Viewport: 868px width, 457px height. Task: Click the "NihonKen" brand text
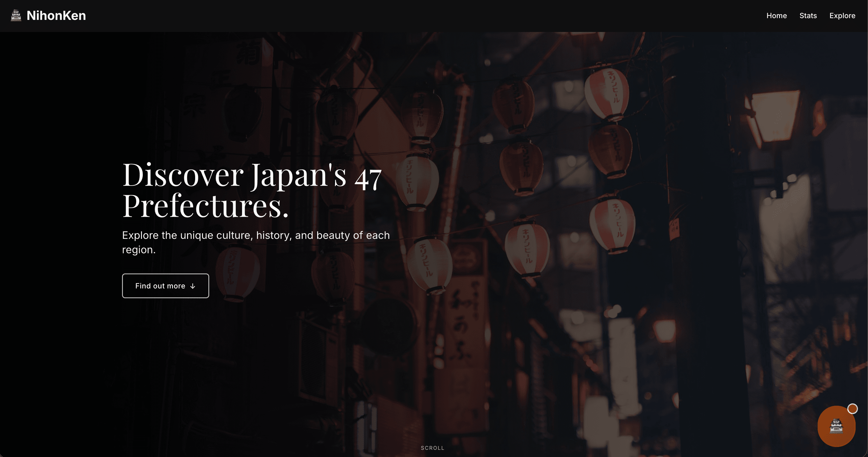click(56, 16)
